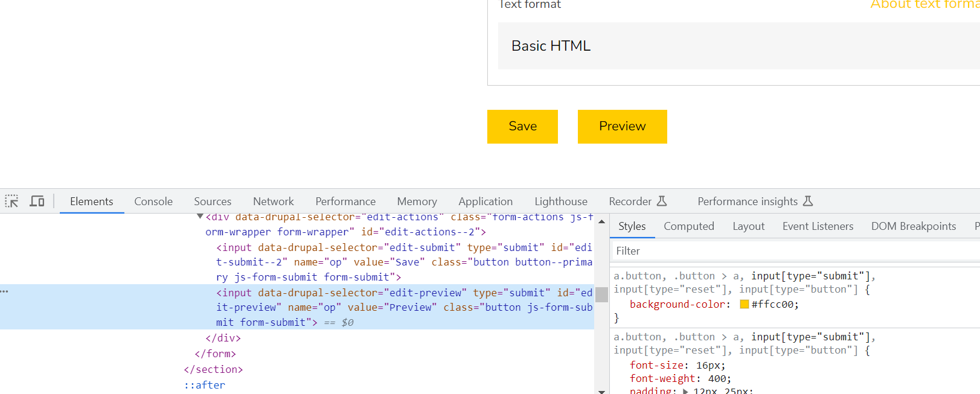The image size is (980, 394).
Task: Click the styles Filter input field
Action: pos(785,251)
